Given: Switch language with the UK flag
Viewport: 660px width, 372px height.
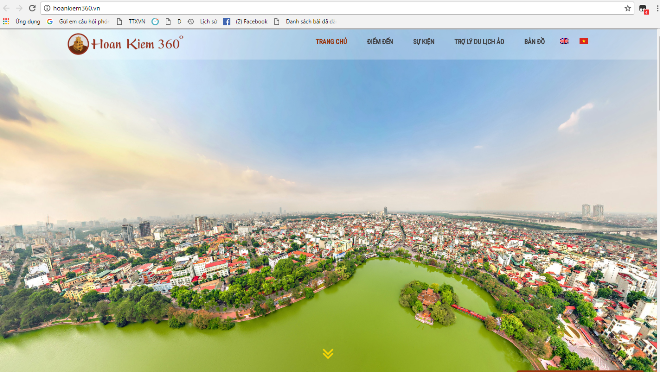Looking at the screenshot, I should click(x=564, y=41).
